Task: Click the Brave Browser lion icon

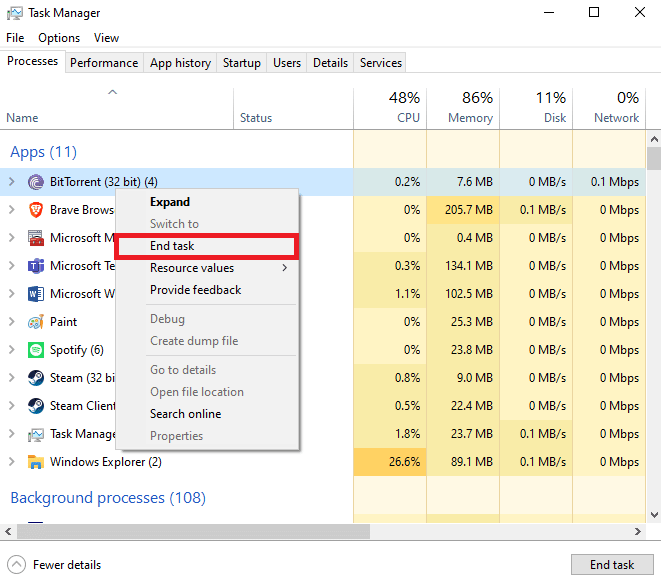Action: [36, 210]
